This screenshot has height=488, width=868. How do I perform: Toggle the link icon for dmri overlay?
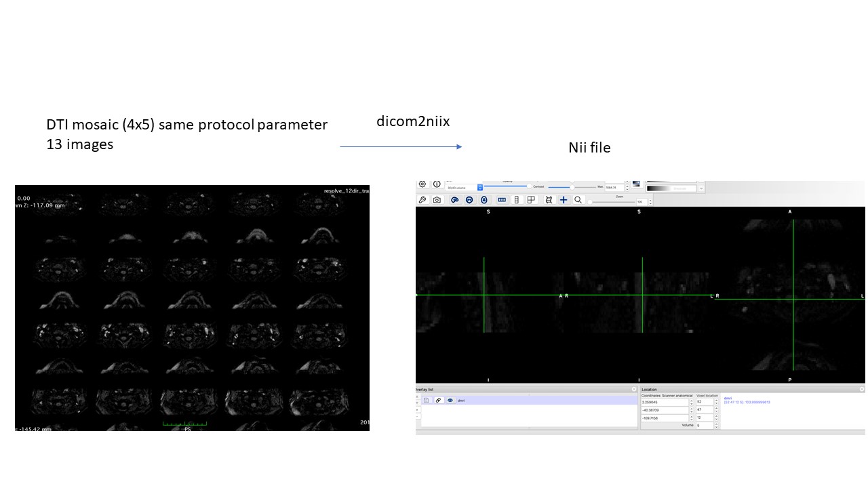click(438, 401)
